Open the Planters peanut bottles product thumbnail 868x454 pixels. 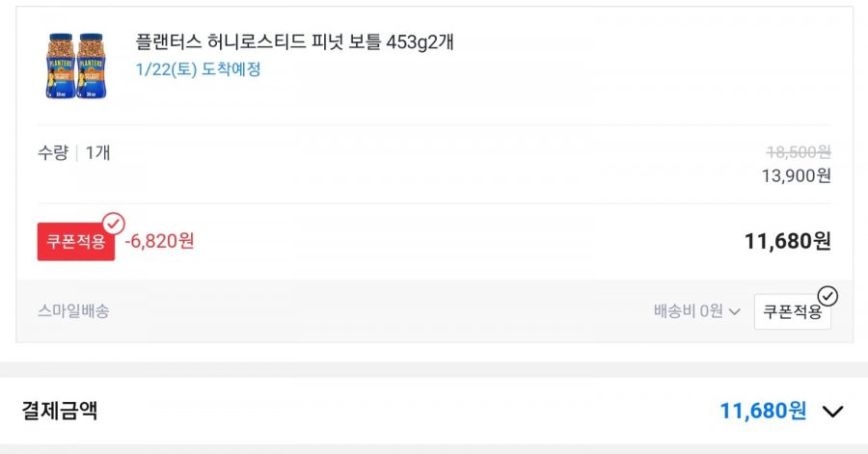pos(76,66)
